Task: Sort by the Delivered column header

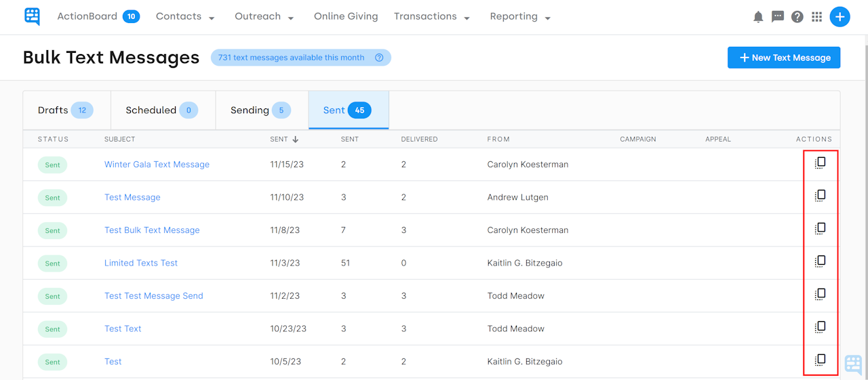Action: tap(419, 140)
